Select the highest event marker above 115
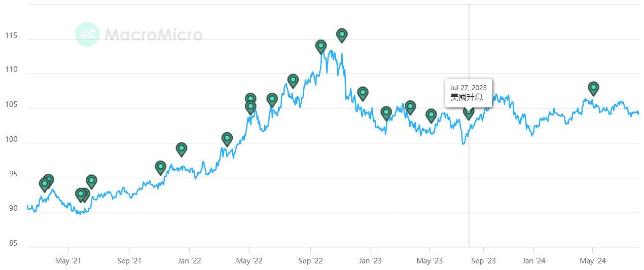 tap(342, 34)
